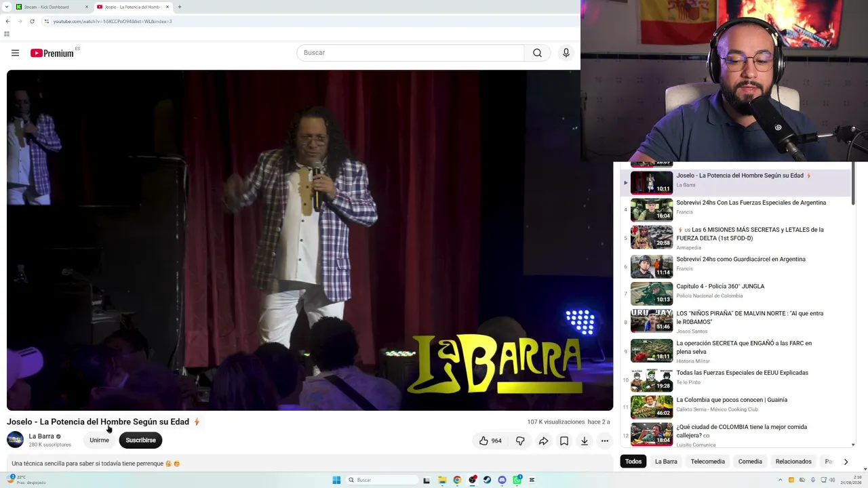868x488 pixels.
Task: Open La Colombia que pocos conocen Guainía video
Action: [x=732, y=400]
